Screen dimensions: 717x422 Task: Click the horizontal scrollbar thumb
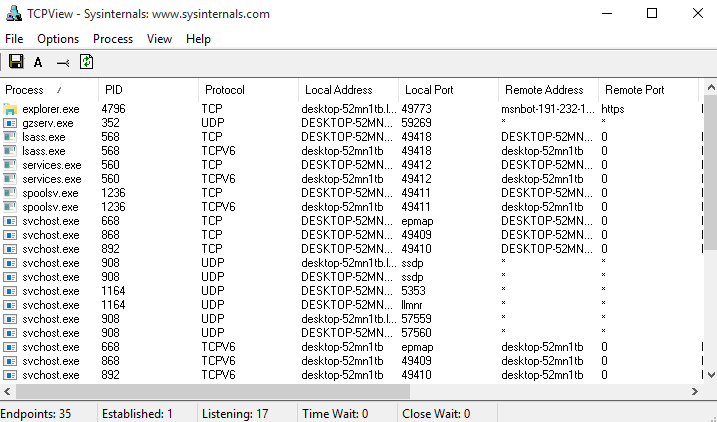click(213, 391)
